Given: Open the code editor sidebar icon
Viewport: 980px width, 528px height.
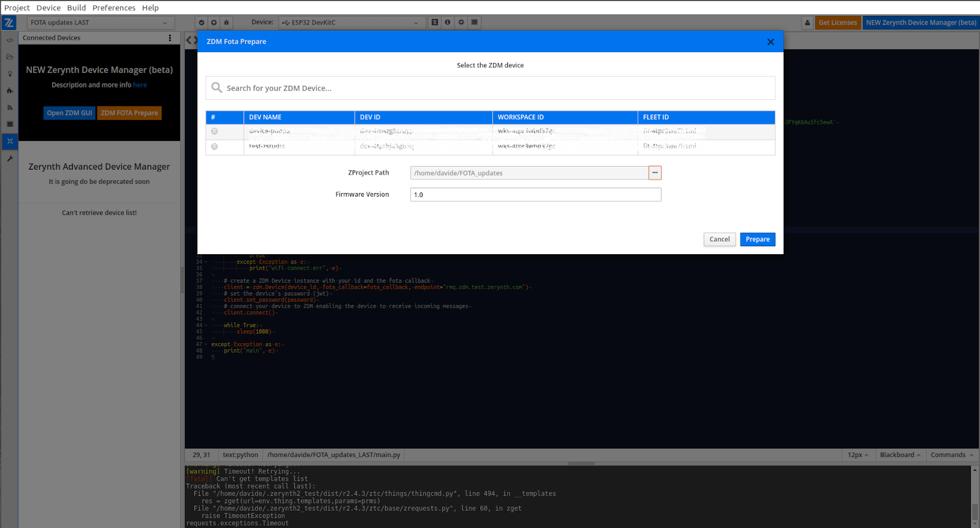Looking at the screenshot, I should [x=9, y=40].
